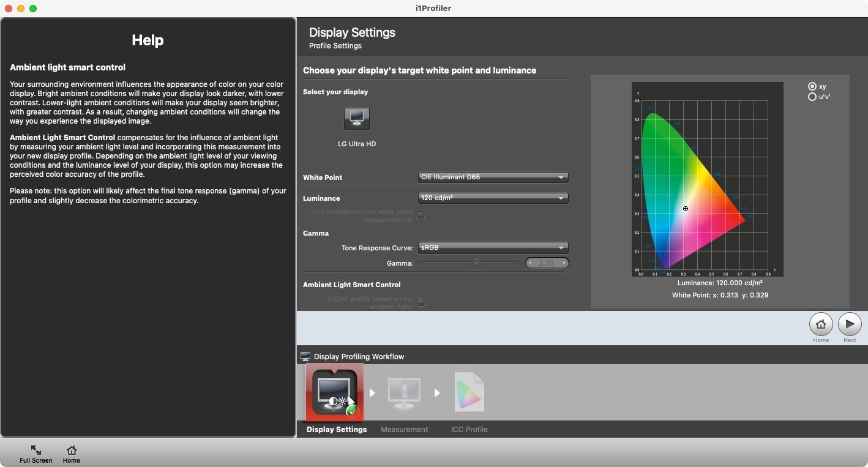This screenshot has width=868, height=467.
Task: Click the Gamma 2.20 value field
Action: click(x=547, y=263)
